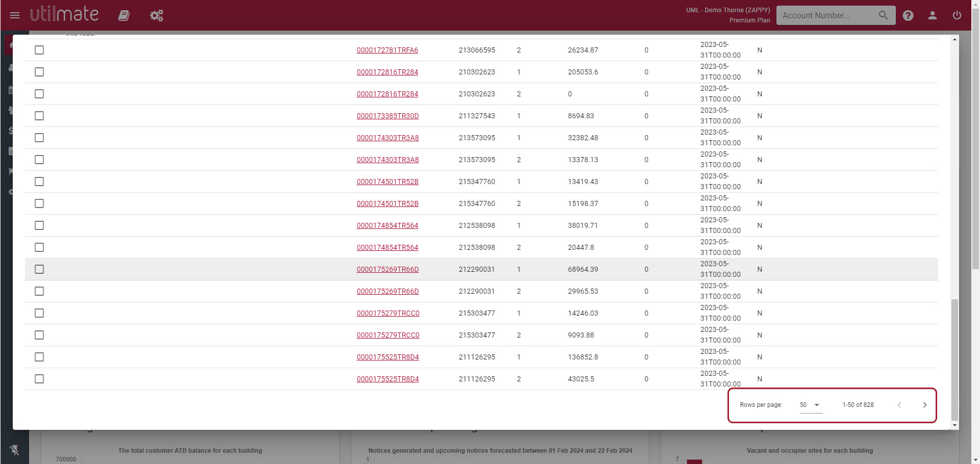Screen dimensions: 980x464
Task: Open invoice link 0000174501TR52B
Action: 387,182
